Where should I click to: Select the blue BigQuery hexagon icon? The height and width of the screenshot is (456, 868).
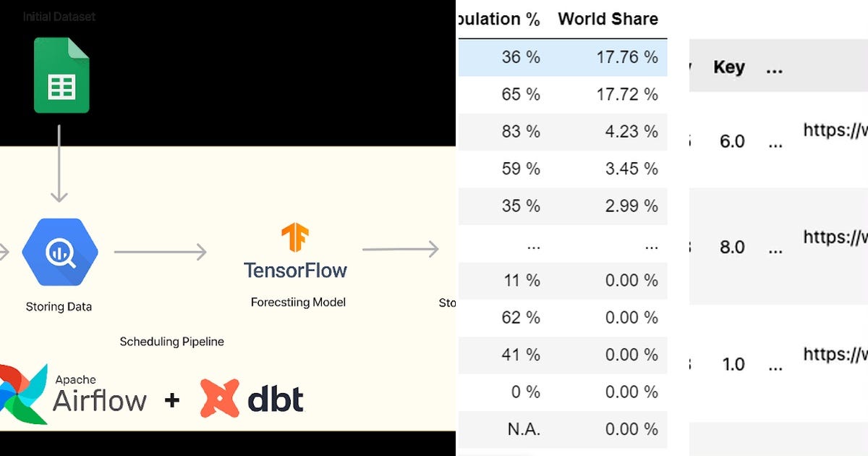coord(60,253)
